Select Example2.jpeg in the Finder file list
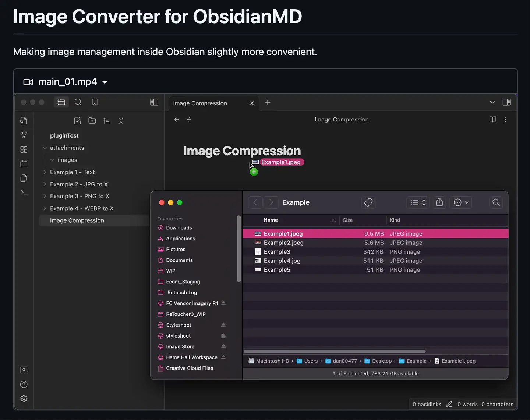530x420 pixels. (375, 243)
